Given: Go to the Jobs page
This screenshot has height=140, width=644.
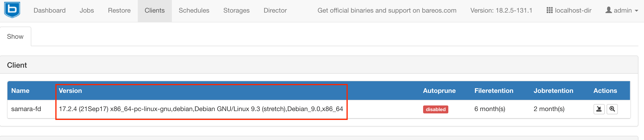Looking at the screenshot, I should pos(87,10).
